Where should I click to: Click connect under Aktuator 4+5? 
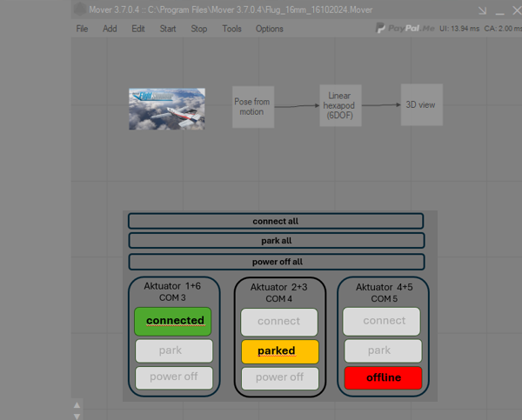coord(383,321)
